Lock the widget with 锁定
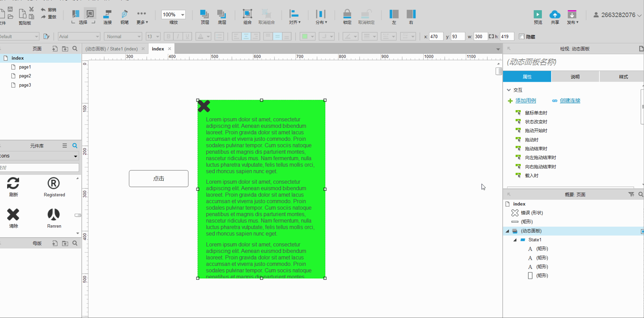 click(x=347, y=14)
